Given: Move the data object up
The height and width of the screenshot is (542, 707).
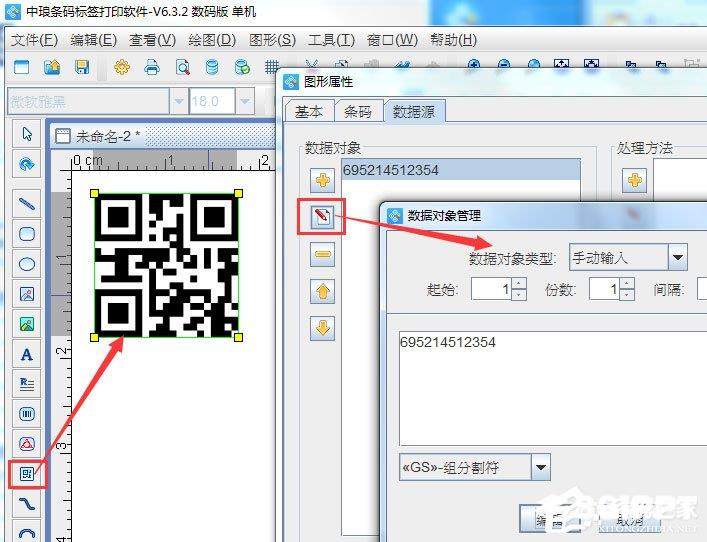Looking at the screenshot, I should point(322,291).
